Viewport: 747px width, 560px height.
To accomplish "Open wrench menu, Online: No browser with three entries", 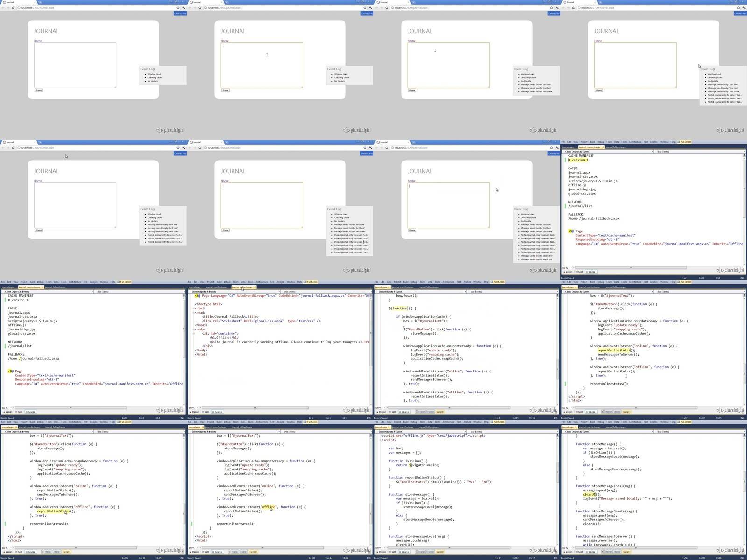I will pyautogui.click(x=370, y=7).
